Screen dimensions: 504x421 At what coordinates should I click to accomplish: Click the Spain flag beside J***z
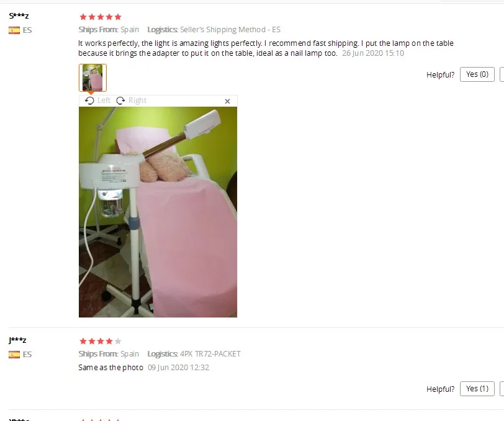pyautogui.click(x=14, y=355)
